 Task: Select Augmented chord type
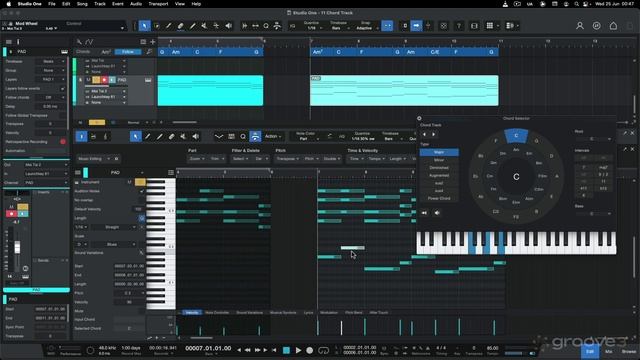click(x=439, y=175)
